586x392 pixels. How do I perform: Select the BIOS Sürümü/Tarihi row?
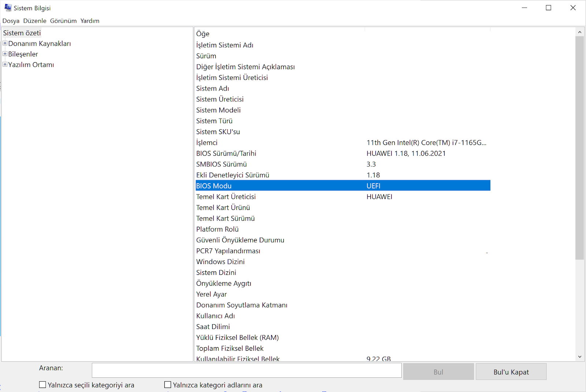coord(343,154)
